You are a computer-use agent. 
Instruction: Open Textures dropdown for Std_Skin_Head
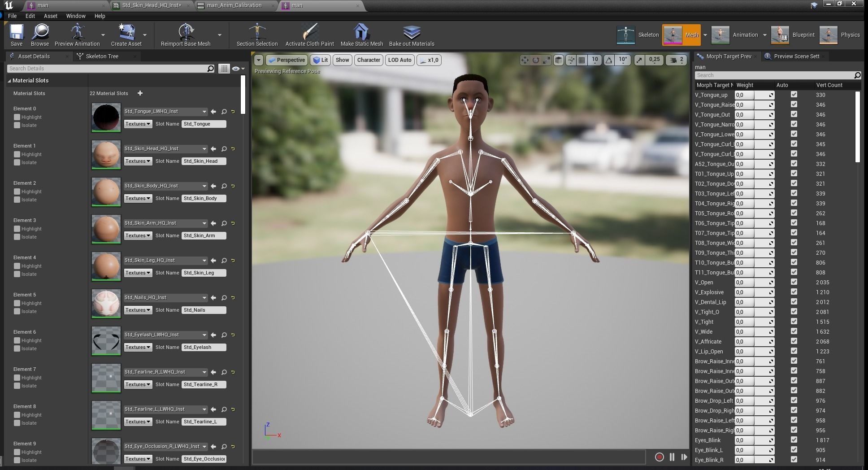pos(138,161)
